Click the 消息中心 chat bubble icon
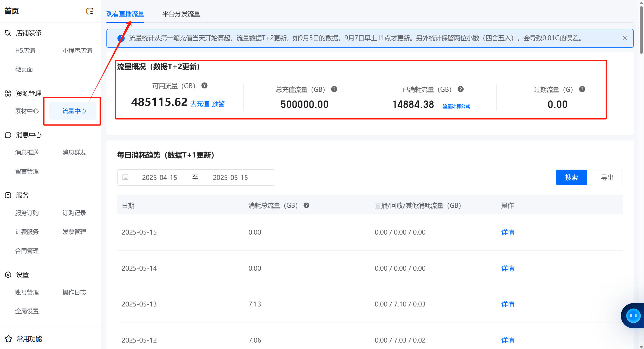 (8, 135)
